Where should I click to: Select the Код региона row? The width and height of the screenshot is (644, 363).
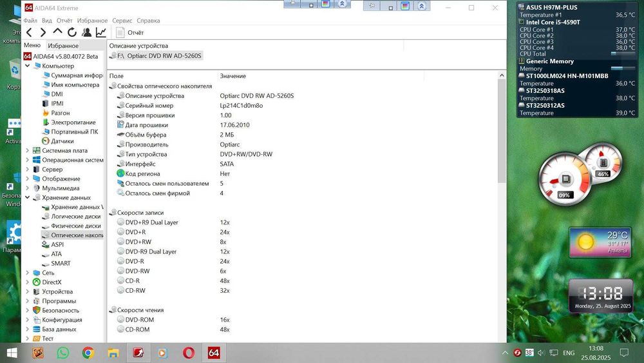[174, 174]
